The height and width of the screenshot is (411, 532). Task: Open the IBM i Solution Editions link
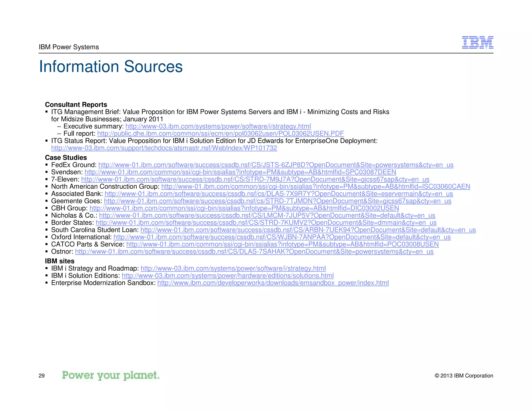point(228,276)
